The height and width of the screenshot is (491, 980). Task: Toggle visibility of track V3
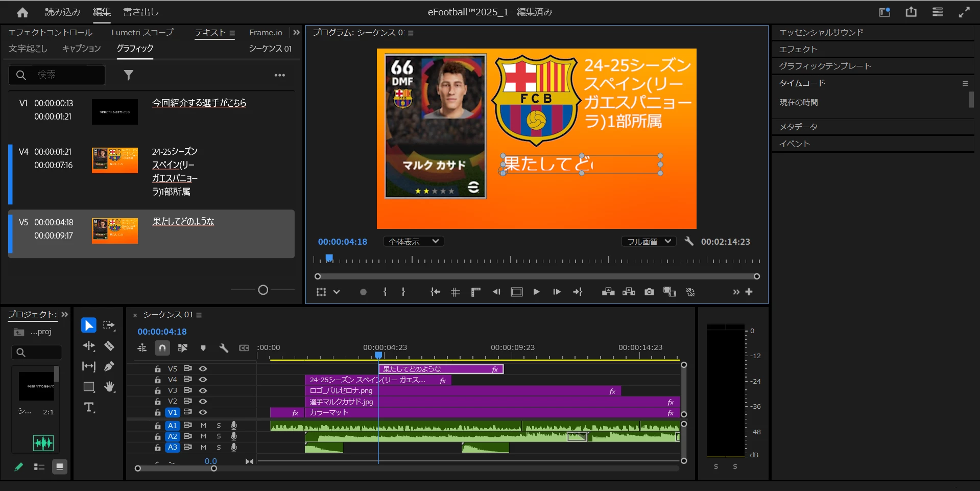[x=203, y=390]
